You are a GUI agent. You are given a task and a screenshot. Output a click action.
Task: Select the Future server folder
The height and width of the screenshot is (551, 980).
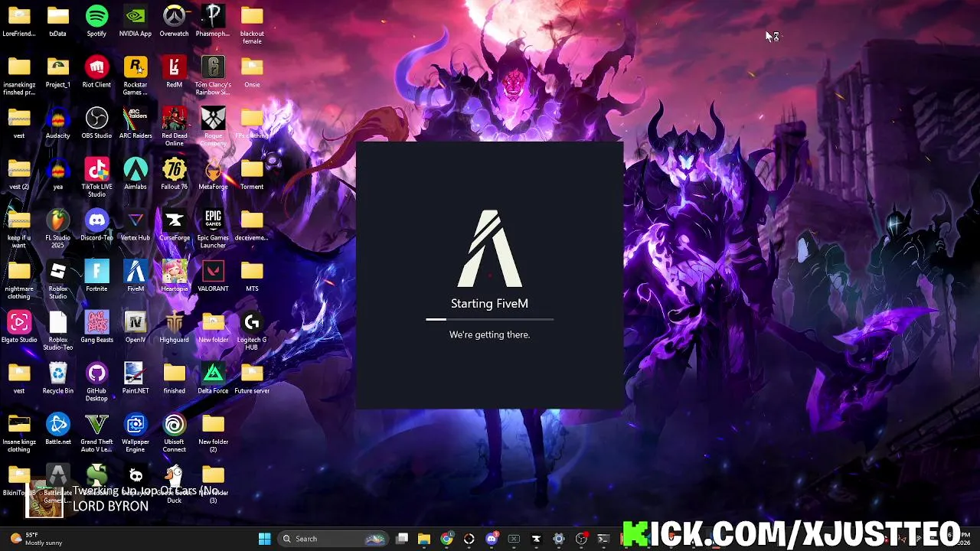[252, 378]
